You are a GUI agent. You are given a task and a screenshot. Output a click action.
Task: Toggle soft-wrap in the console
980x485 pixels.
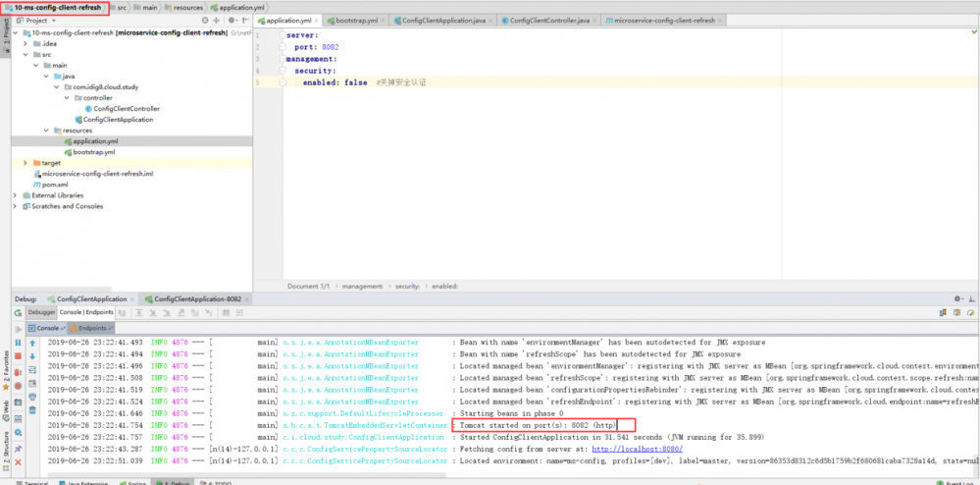pos(32,370)
